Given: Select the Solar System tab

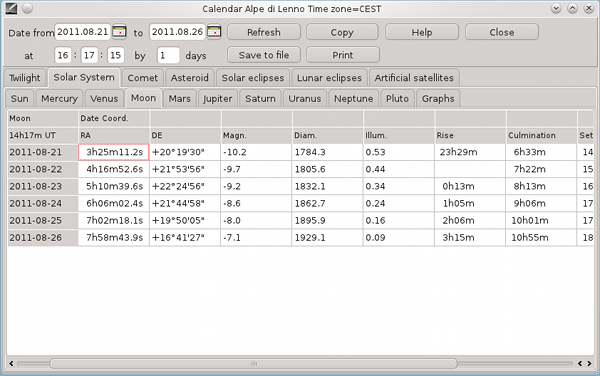Looking at the screenshot, I should [84, 77].
